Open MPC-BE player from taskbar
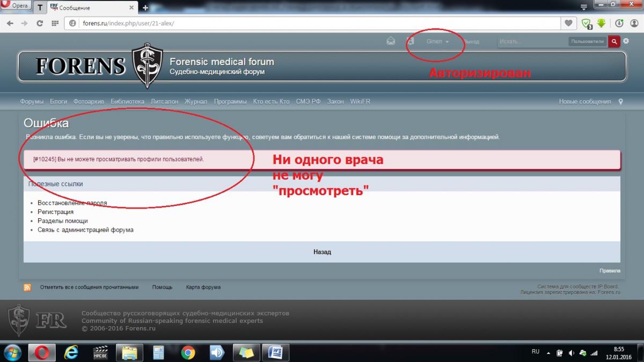 [x=100, y=352]
